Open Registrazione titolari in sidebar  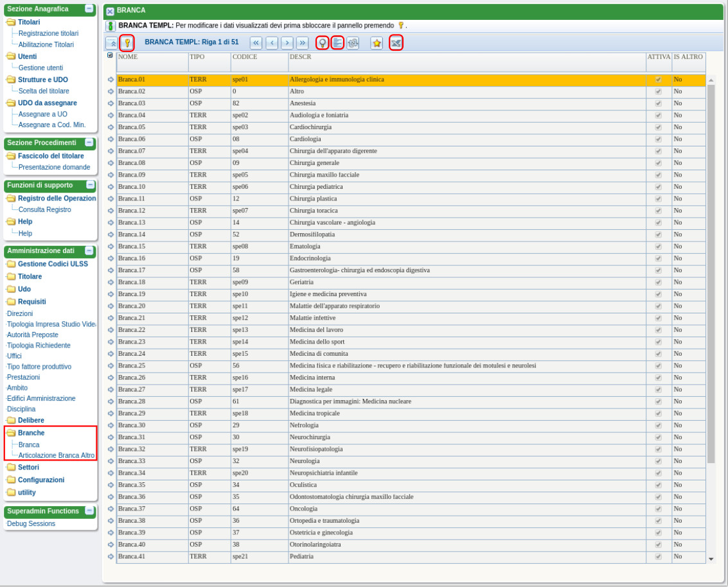pyautogui.click(x=48, y=33)
